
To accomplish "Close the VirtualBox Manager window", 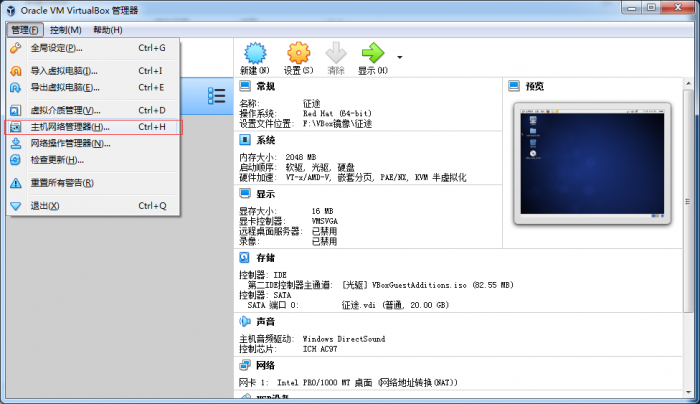I will tap(678, 8).
